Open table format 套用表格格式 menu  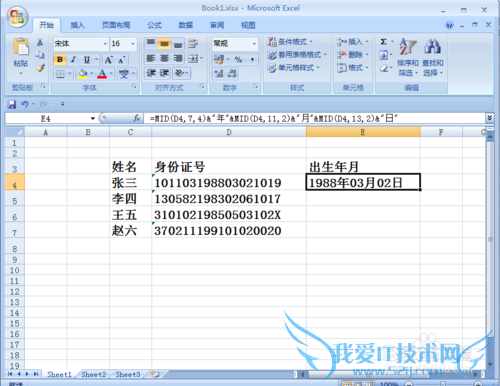click(x=297, y=55)
